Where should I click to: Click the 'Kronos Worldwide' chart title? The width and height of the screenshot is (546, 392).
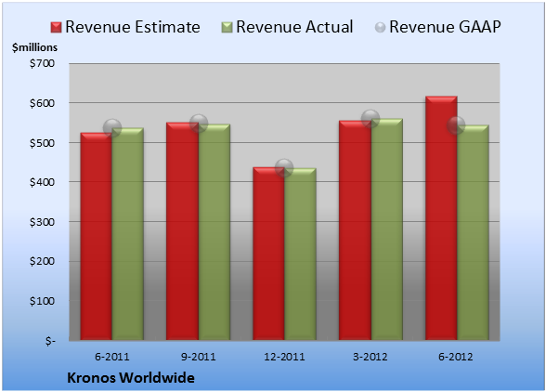131,378
